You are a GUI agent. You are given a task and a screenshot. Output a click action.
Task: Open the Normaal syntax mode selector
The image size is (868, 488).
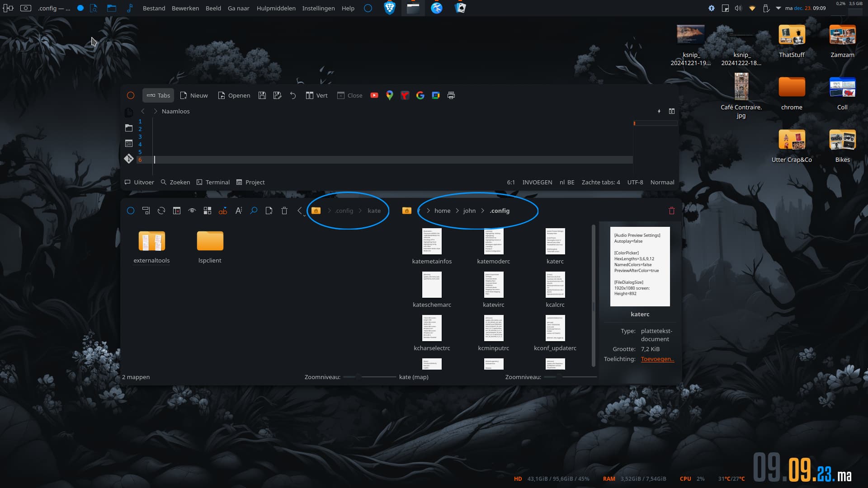pos(662,182)
